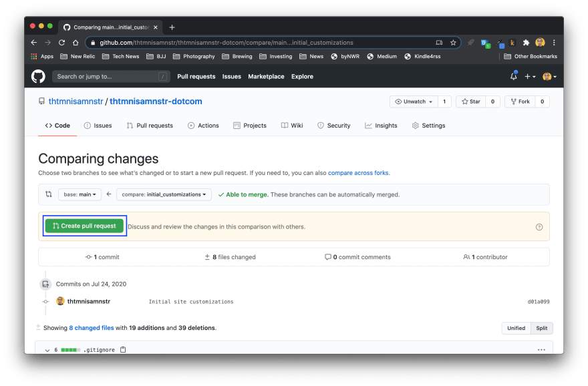Screen dimensions: 588x386
Task: Switch diff view to Unified
Action: pos(516,328)
